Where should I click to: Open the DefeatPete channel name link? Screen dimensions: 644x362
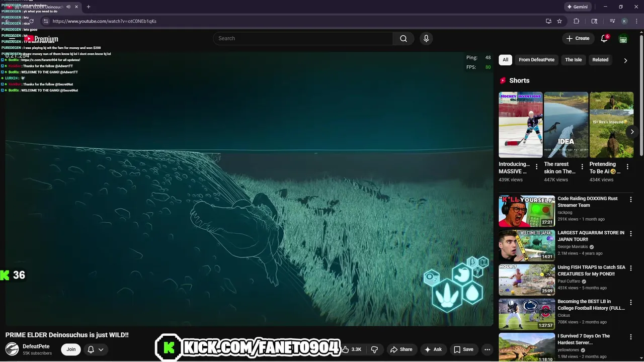coord(36,346)
